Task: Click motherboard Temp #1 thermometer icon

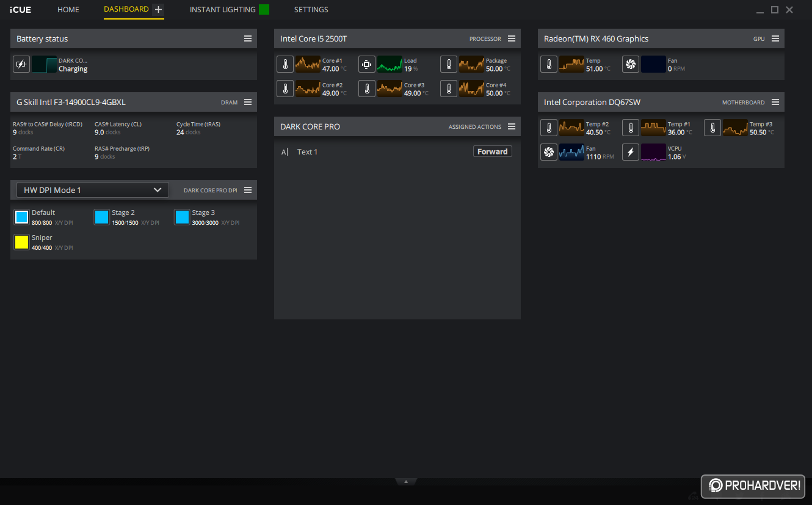Action: click(x=631, y=128)
